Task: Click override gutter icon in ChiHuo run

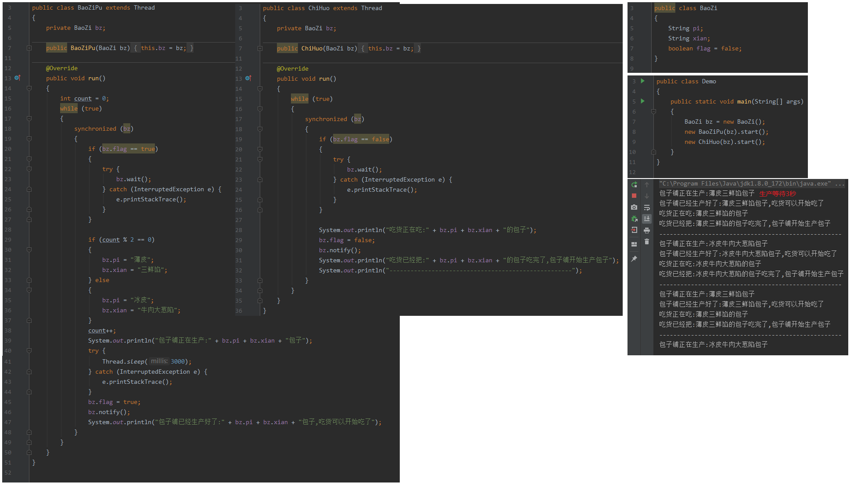Action: pyautogui.click(x=248, y=79)
